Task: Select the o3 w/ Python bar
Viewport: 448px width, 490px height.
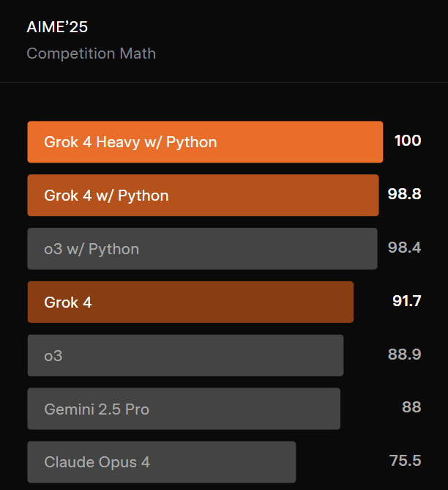Action: click(203, 249)
